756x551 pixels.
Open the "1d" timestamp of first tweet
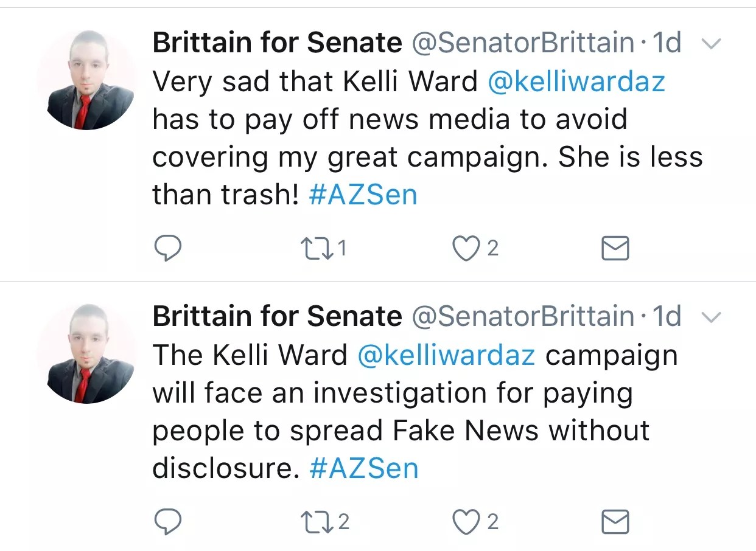click(x=666, y=43)
